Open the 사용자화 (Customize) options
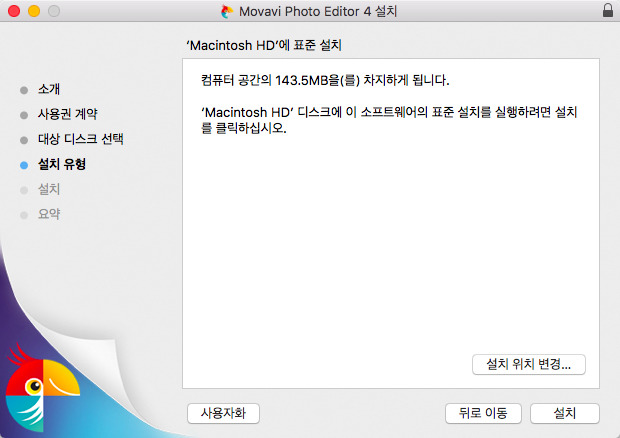Image resolution: width=620 pixels, height=438 pixels. (x=223, y=413)
